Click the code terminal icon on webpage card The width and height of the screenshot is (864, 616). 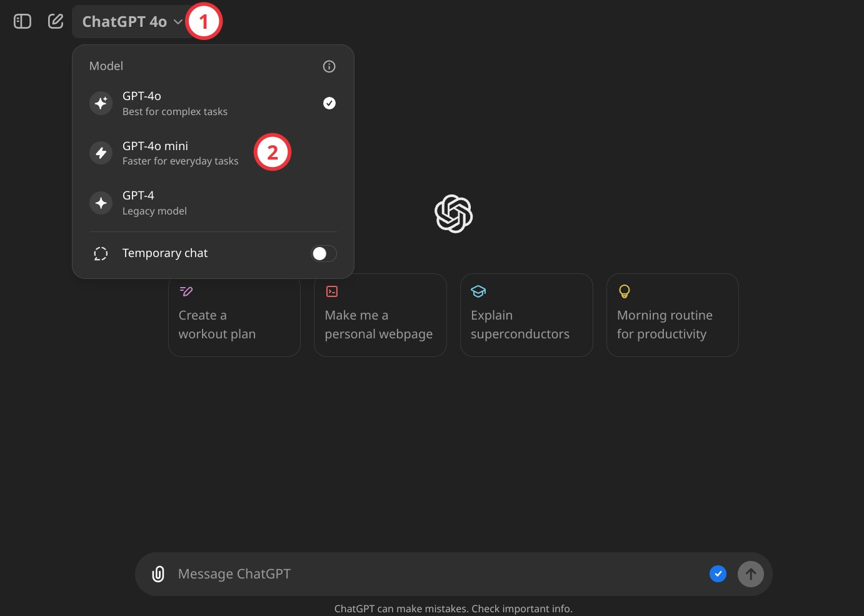click(332, 291)
